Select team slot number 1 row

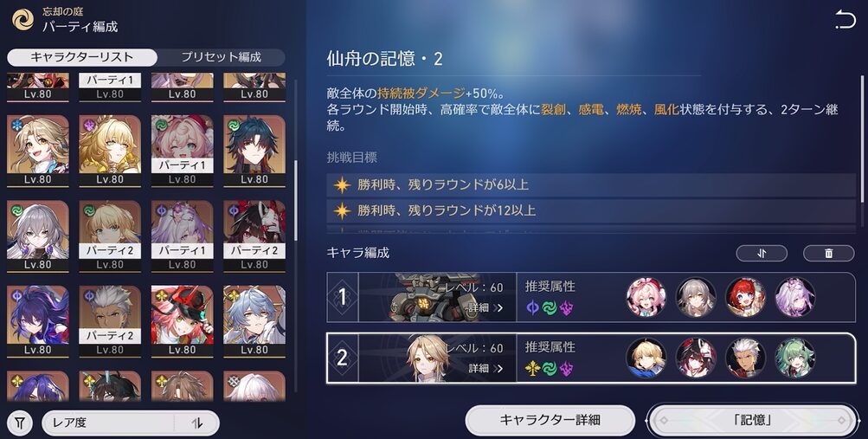tap(591, 297)
